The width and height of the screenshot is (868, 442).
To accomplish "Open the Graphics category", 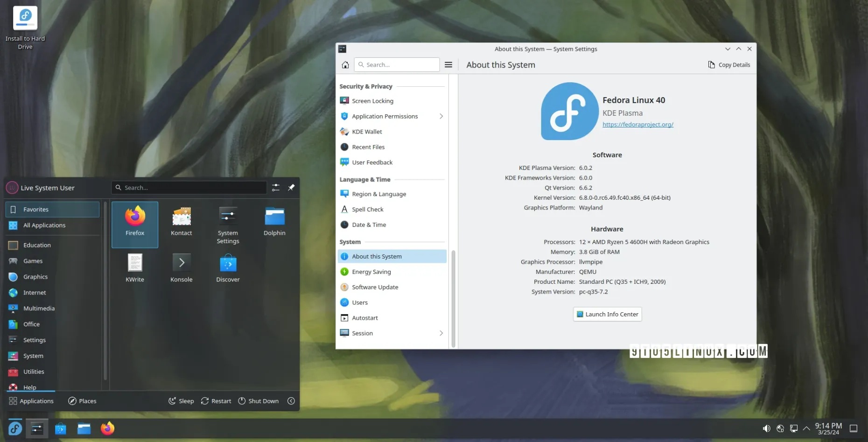I will click(x=53, y=277).
